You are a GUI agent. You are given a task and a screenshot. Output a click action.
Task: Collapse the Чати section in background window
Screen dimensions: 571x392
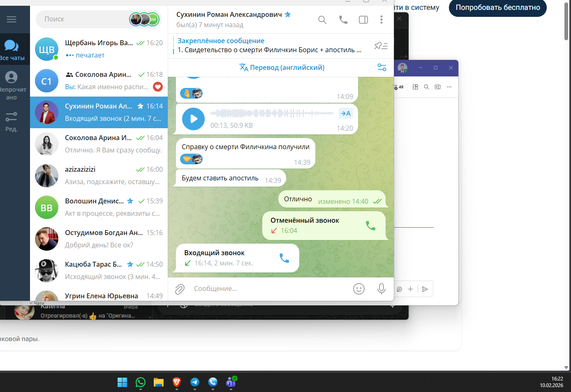point(36,303)
